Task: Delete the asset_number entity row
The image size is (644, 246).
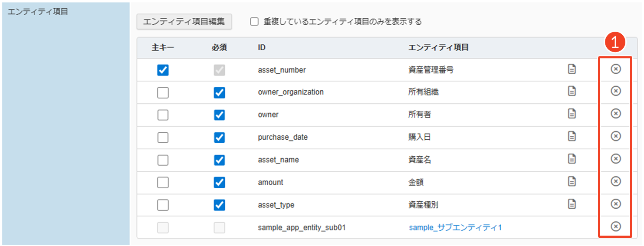Action: click(615, 69)
